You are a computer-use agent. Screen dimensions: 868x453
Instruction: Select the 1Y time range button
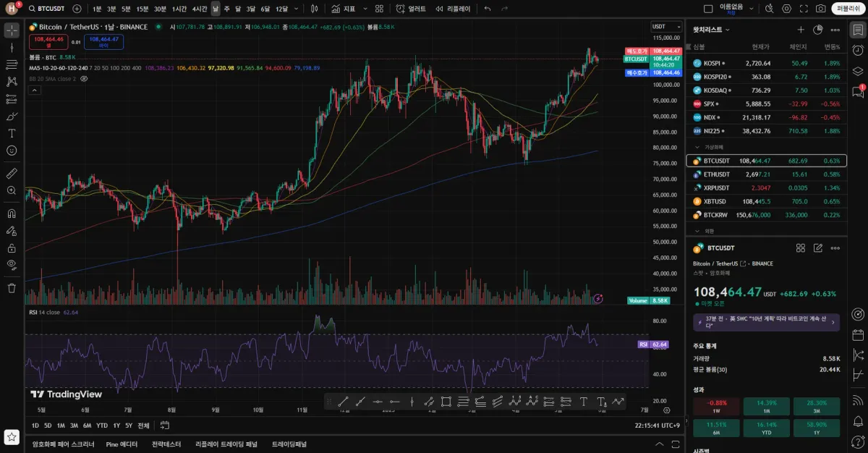[116, 426]
